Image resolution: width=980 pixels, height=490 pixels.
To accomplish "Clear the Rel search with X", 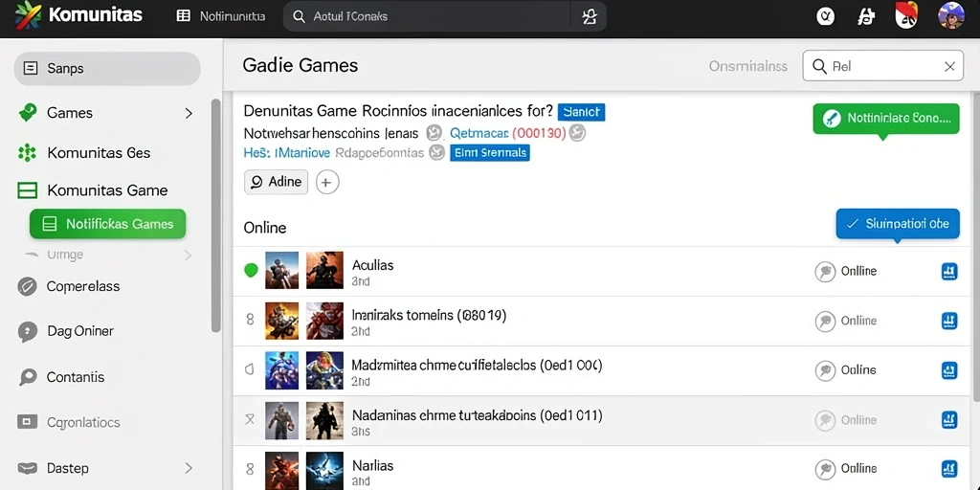I will (x=949, y=66).
